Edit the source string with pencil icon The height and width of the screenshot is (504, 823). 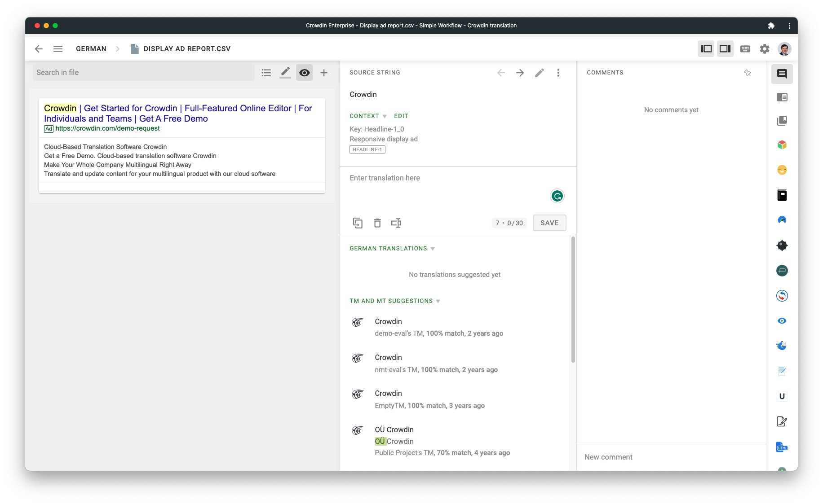(540, 73)
